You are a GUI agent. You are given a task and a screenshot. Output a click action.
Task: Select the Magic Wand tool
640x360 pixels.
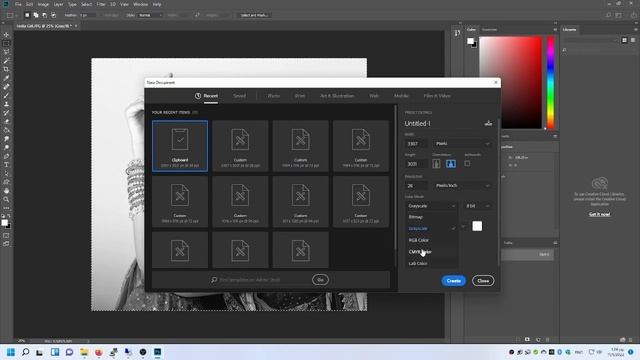pos(6,61)
